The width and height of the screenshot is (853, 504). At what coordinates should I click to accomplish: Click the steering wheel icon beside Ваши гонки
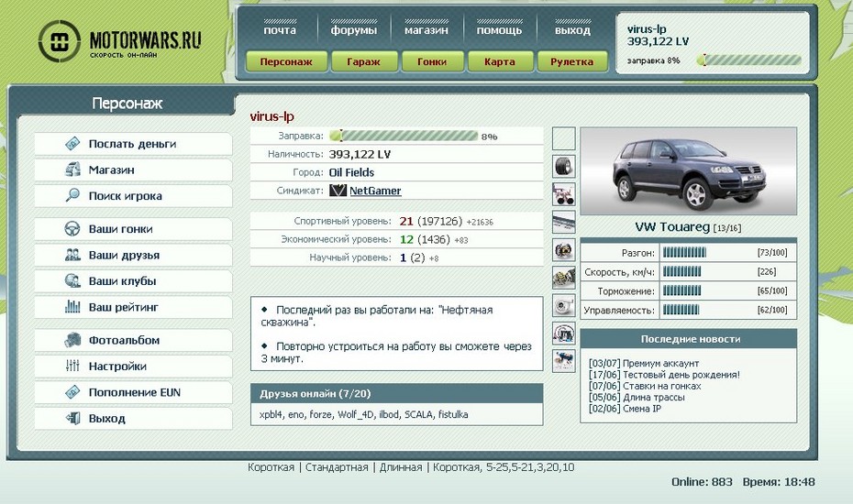72,229
